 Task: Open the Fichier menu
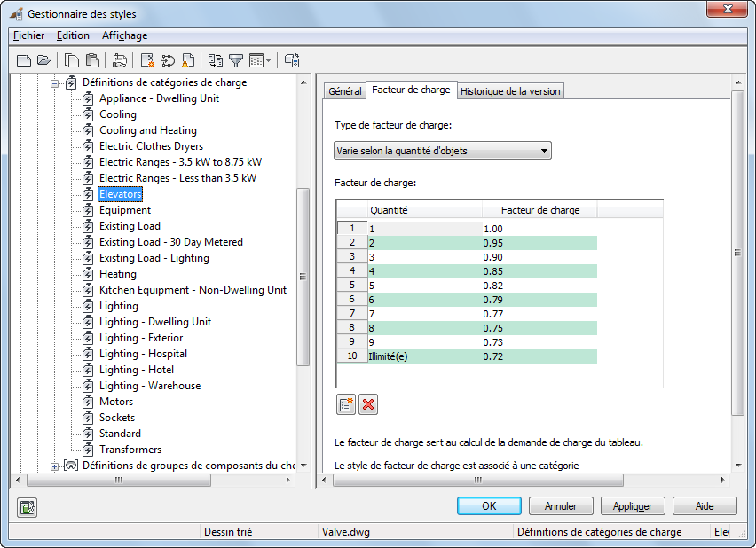29,35
